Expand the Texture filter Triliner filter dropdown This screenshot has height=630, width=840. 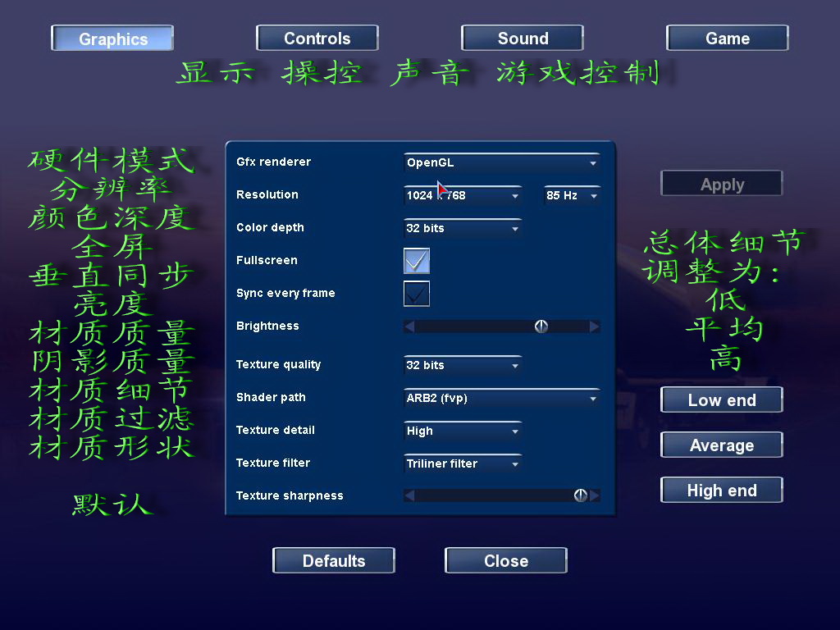(463, 463)
